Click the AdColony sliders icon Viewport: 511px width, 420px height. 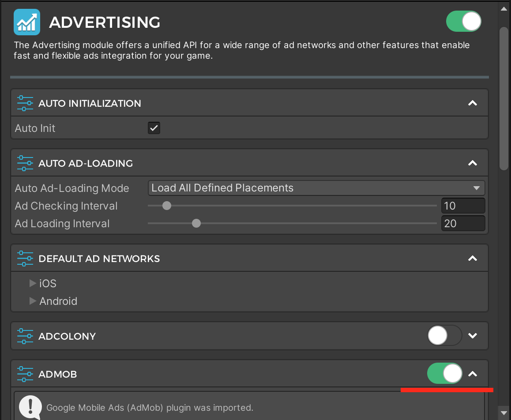(25, 336)
